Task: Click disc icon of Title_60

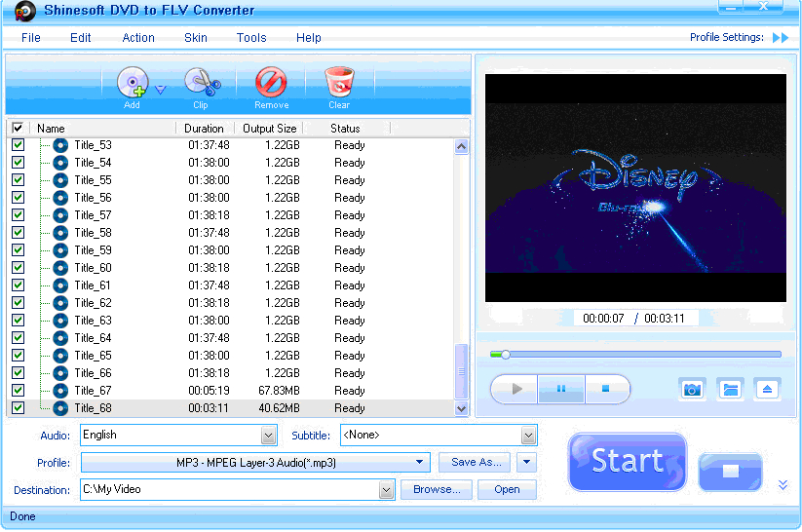Action: click(60, 268)
